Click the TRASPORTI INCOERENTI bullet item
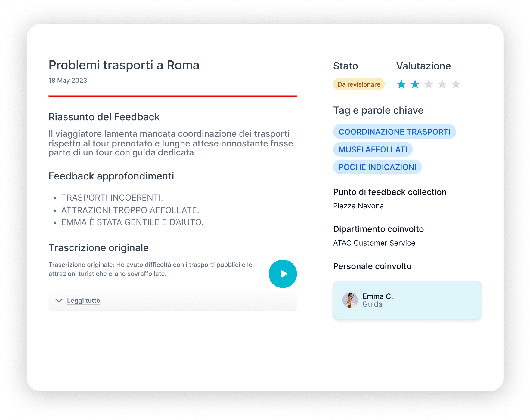 pos(112,198)
